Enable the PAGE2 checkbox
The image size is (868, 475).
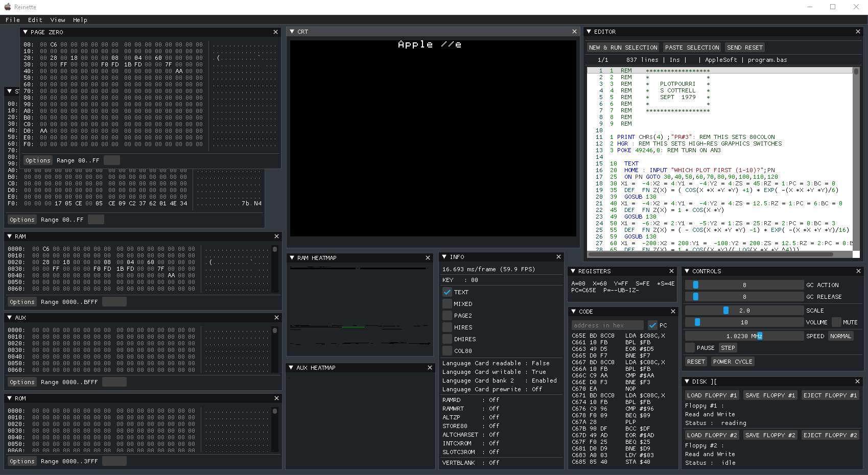point(447,316)
